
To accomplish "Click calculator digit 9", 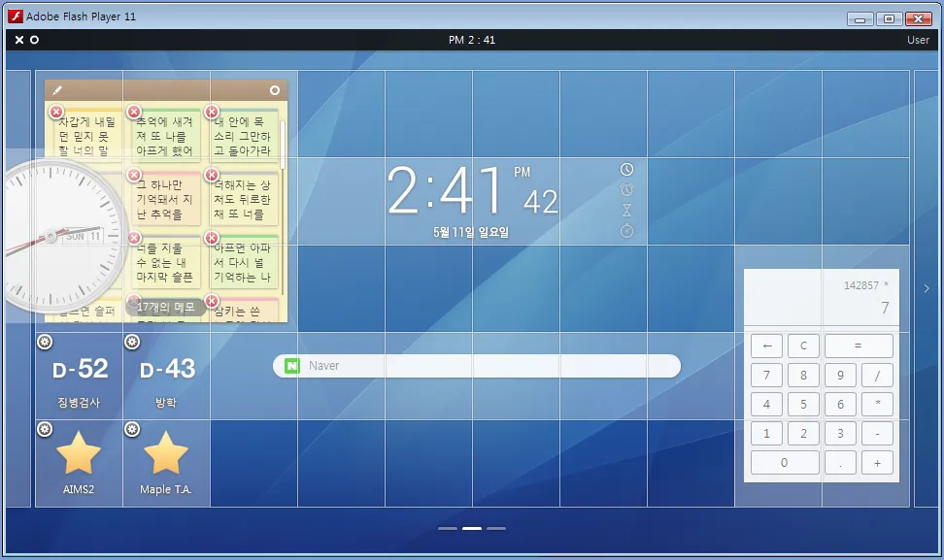I will coord(840,376).
